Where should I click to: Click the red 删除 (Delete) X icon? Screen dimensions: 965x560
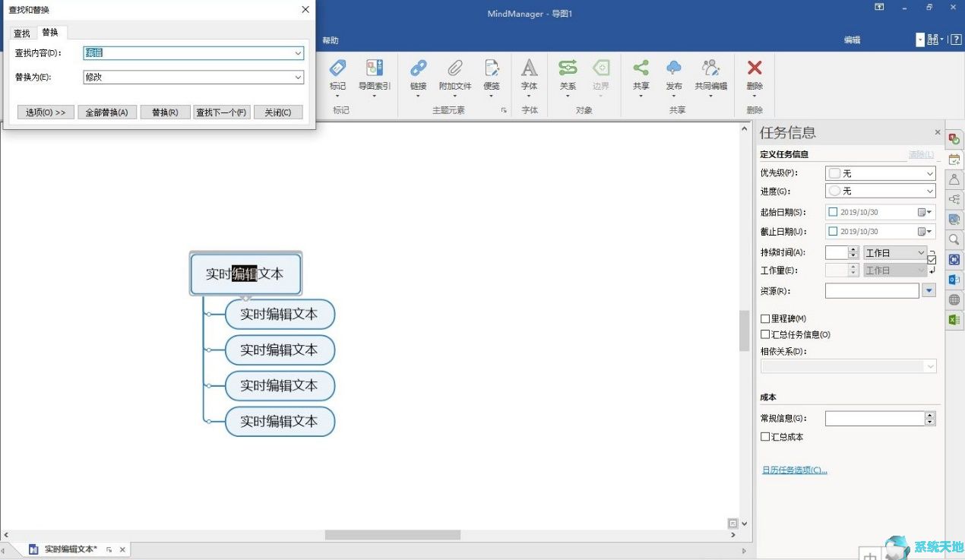pyautogui.click(x=755, y=68)
